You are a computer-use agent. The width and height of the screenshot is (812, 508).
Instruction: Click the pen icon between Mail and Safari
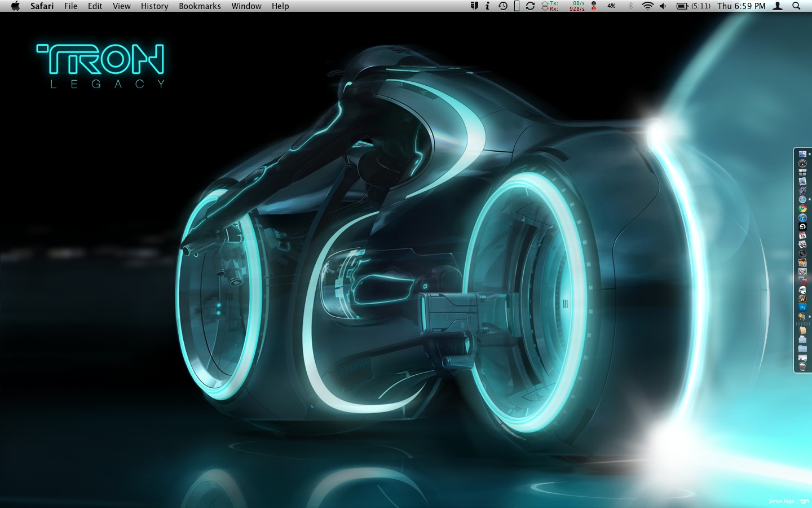802,190
